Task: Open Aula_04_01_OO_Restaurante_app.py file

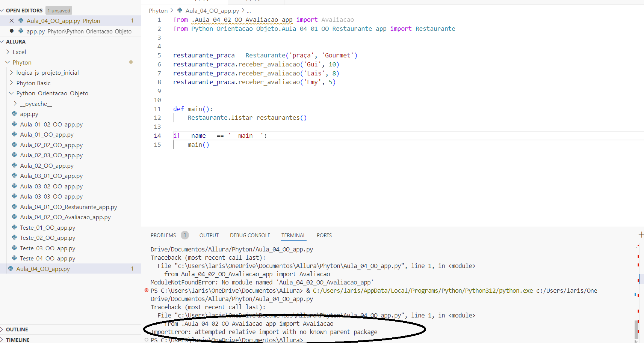Action: pyautogui.click(x=69, y=207)
